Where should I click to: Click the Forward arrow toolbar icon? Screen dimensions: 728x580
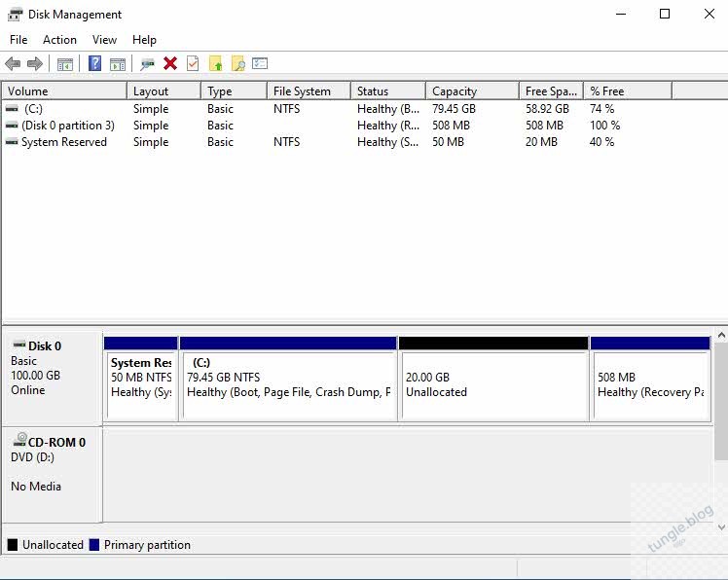click(35, 63)
